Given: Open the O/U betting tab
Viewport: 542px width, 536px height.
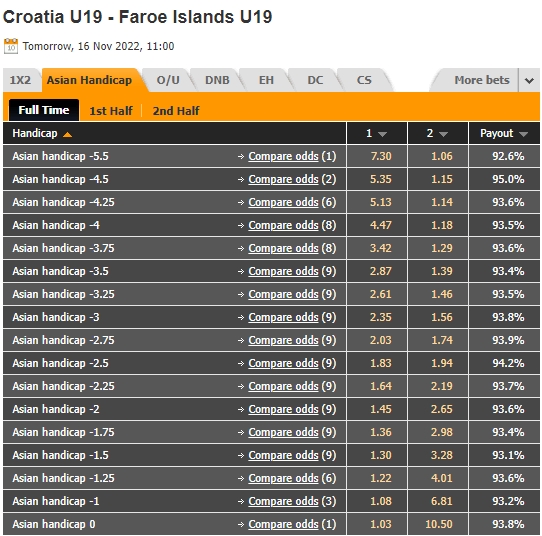Looking at the screenshot, I should coord(168,80).
